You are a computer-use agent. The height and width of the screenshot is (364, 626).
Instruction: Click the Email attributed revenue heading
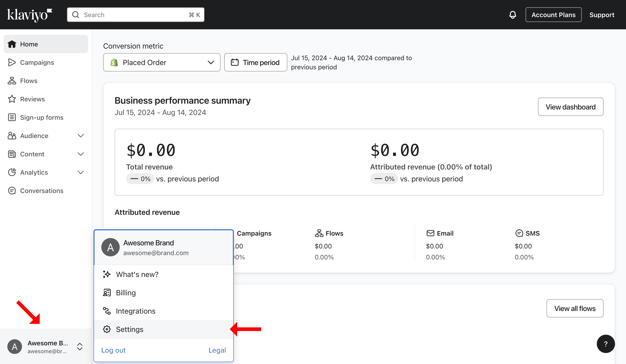tap(440, 233)
